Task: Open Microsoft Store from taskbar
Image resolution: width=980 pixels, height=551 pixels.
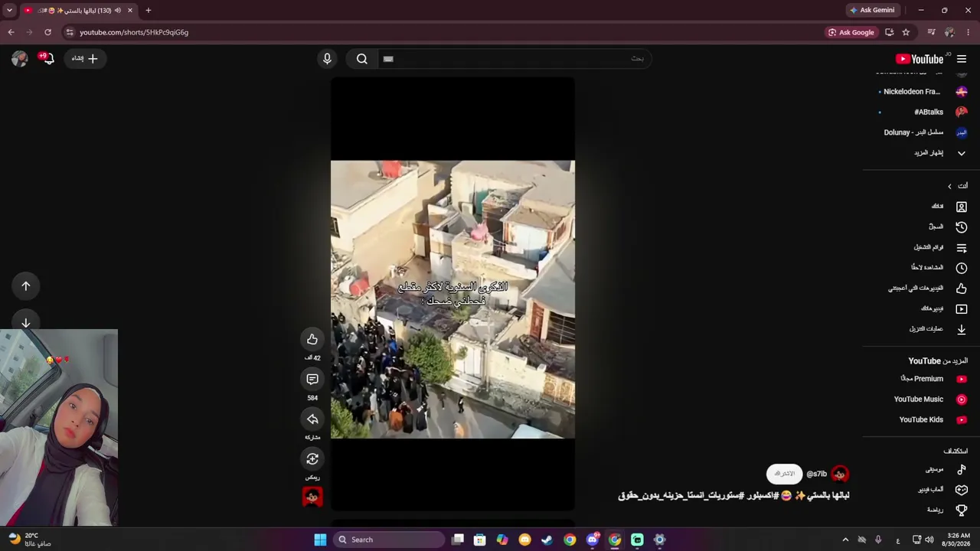Action: [480, 540]
